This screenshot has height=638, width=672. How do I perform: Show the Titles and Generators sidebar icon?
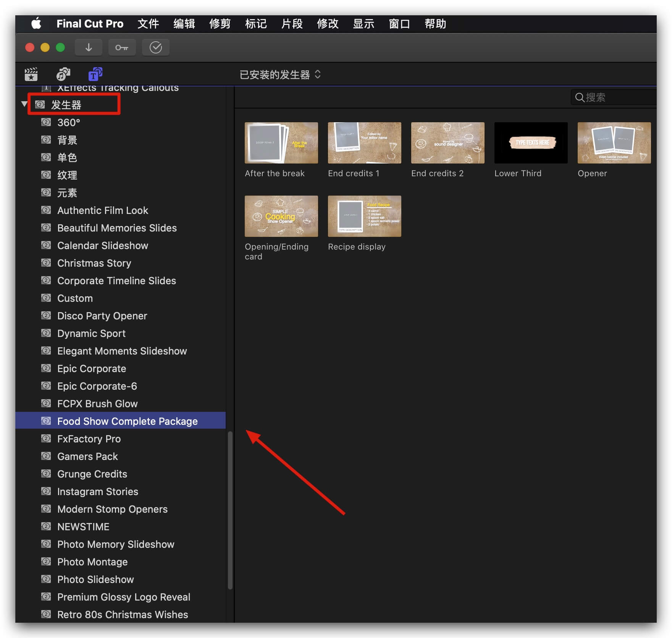click(95, 74)
